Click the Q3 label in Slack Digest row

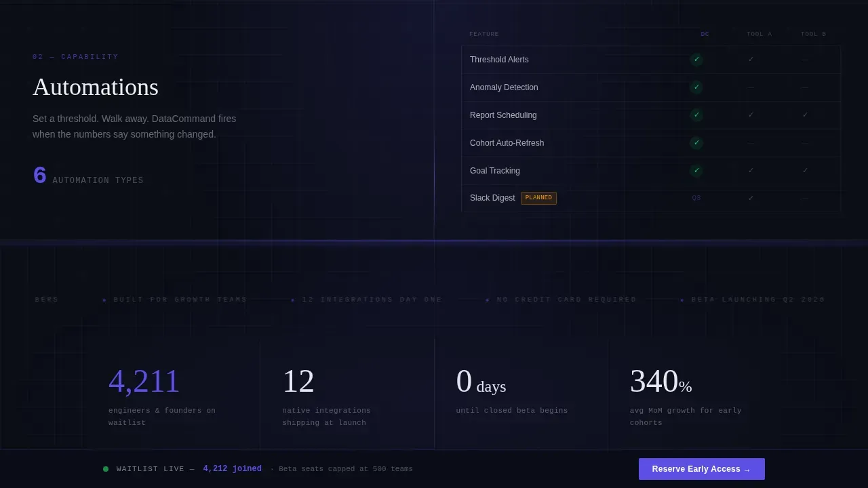coord(696,199)
